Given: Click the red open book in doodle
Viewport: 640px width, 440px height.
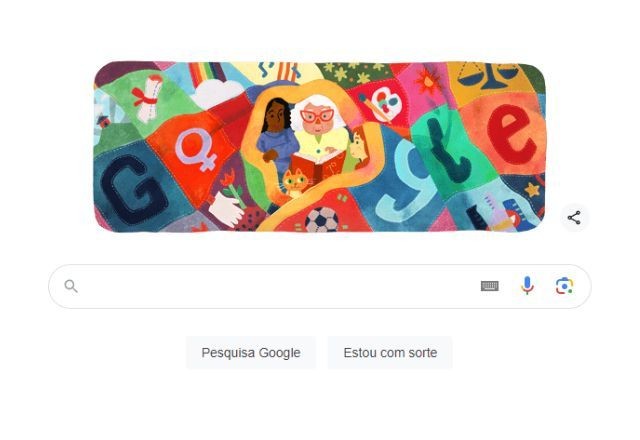Looking at the screenshot, I should pos(318,166).
